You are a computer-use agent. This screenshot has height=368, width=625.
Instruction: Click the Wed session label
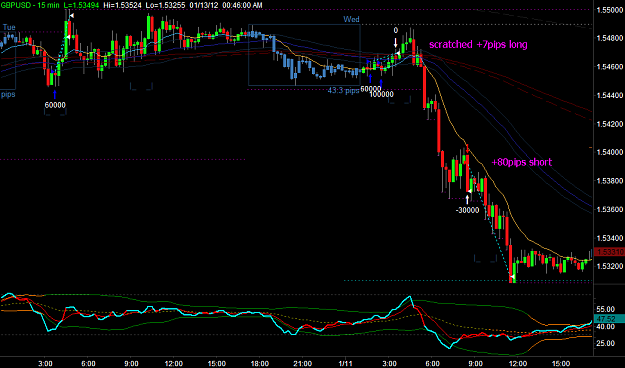351,19
